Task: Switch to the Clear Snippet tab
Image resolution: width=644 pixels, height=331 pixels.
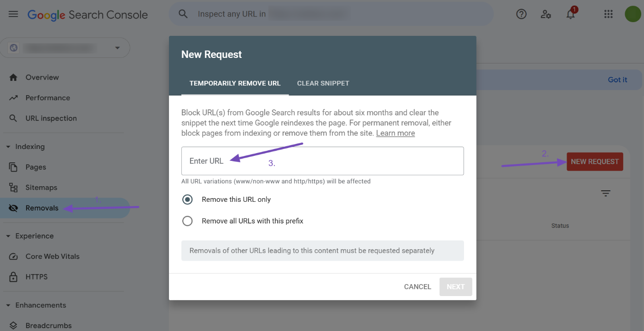Action: (323, 83)
